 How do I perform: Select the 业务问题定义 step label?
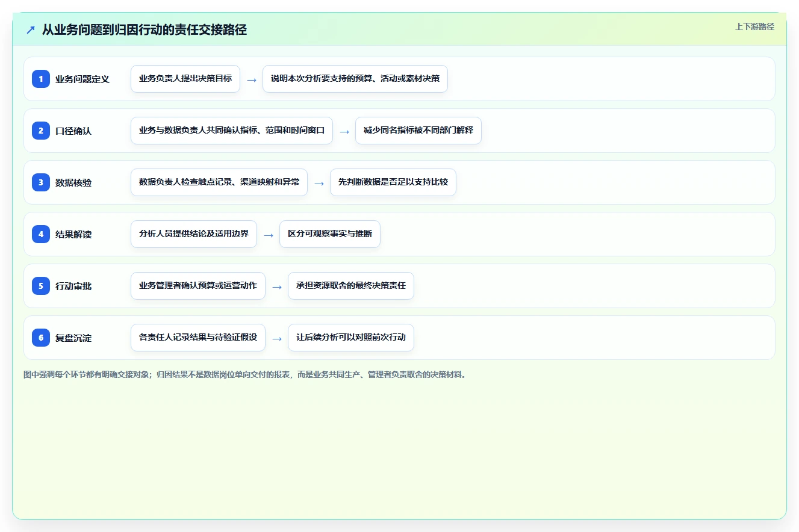tap(82, 79)
